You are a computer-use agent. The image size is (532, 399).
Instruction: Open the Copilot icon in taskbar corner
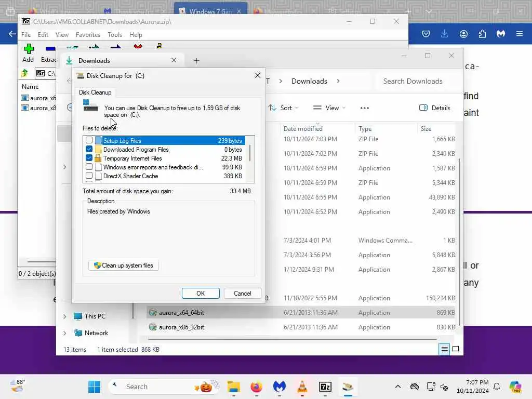(x=515, y=387)
